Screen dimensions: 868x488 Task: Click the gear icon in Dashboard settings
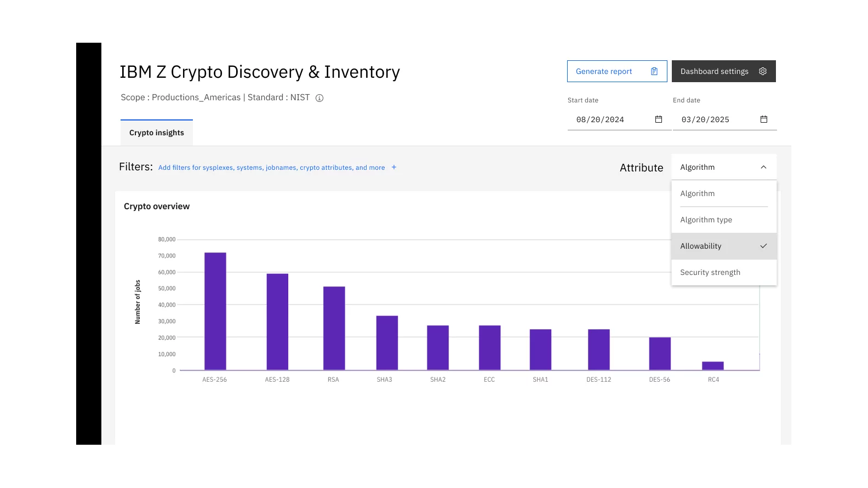762,71
